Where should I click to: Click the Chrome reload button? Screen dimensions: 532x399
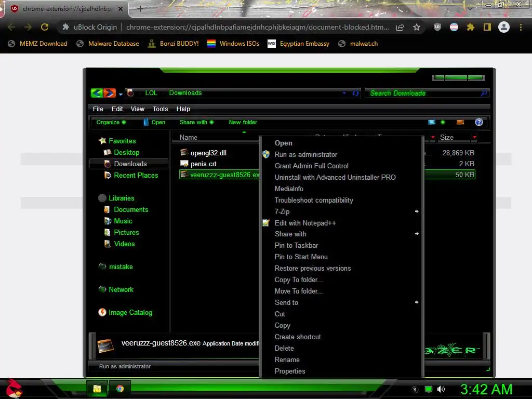tap(45, 27)
